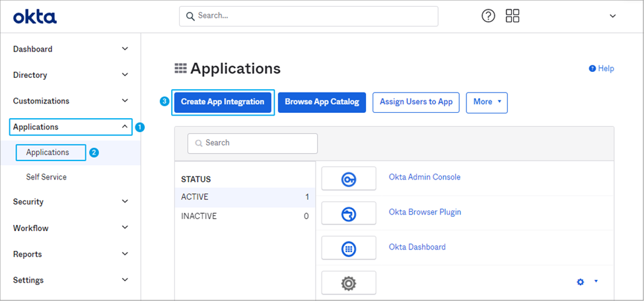This screenshot has height=301, width=644.
Task: Click the blue gear settings icon in last row
Action: click(581, 282)
